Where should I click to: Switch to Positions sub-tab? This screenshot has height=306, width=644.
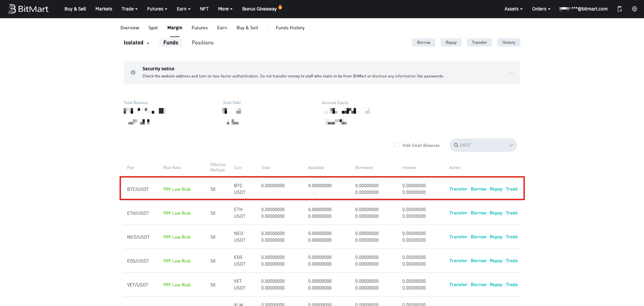coord(203,43)
